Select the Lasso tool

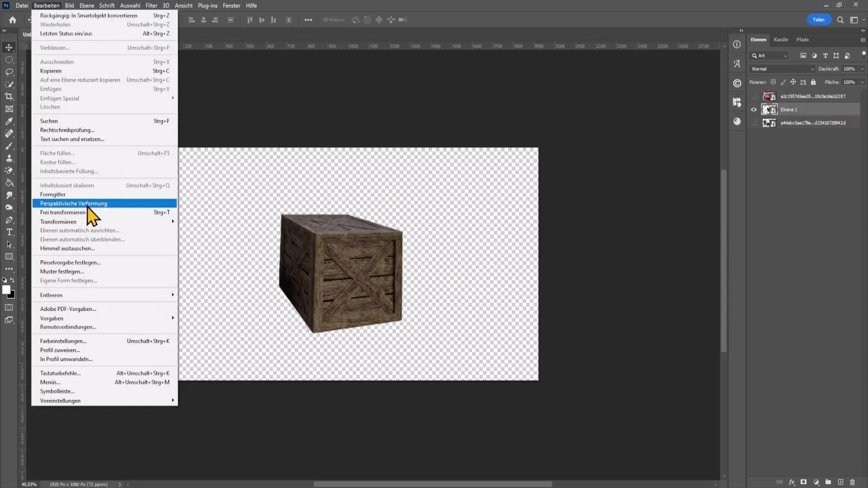click(x=9, y=72)
